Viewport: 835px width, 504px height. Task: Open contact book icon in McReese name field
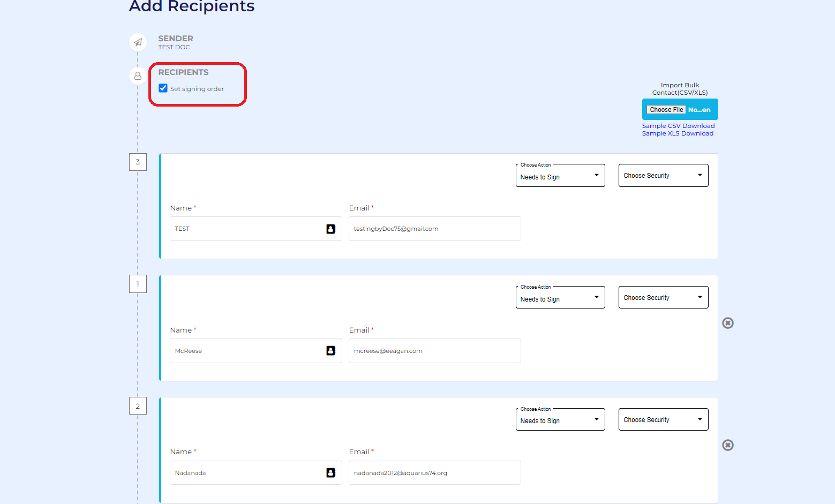click(x=331, y=351)
